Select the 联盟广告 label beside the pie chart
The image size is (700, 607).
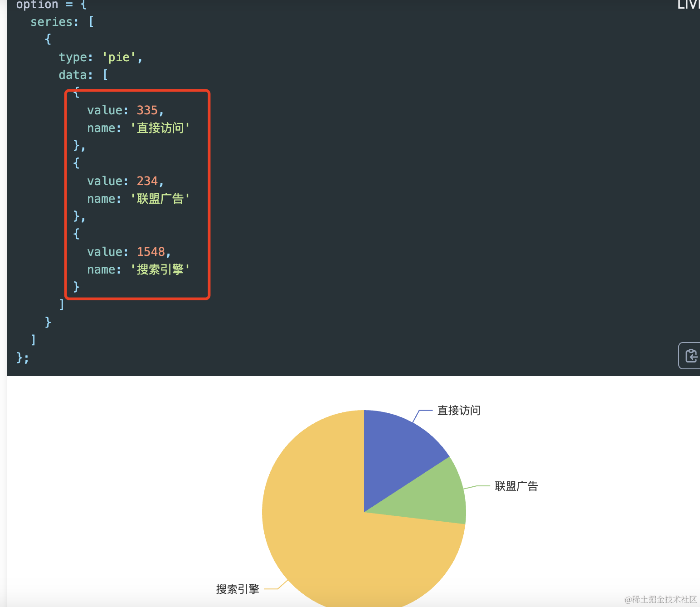pos(516,486)
